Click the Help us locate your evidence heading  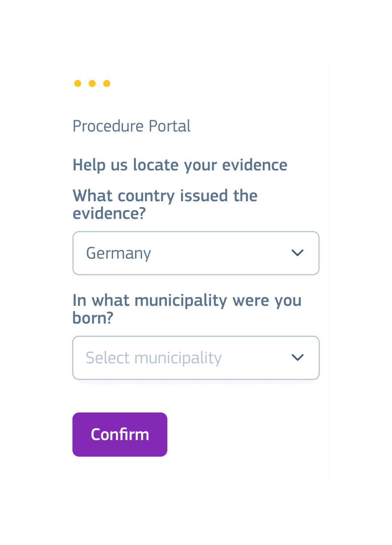[180, 165]
